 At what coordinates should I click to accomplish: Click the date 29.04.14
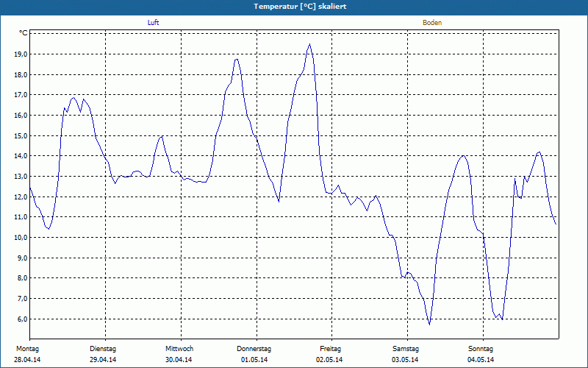(x=103, y=360)
